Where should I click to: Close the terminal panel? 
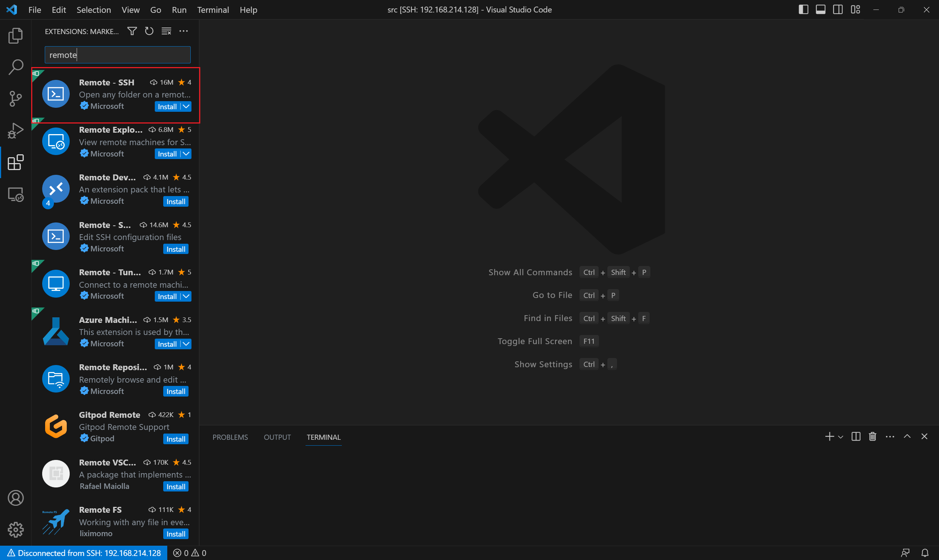coord(924,436)
